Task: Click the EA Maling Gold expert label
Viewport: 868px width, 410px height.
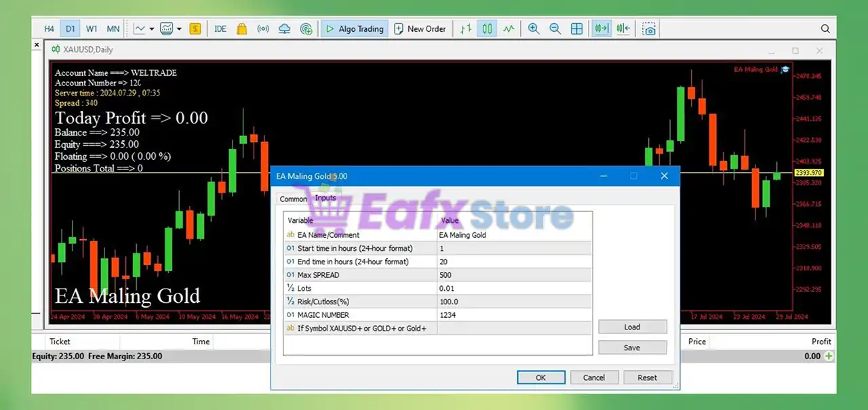Action: pyautogui.click(x=756, y=69)
